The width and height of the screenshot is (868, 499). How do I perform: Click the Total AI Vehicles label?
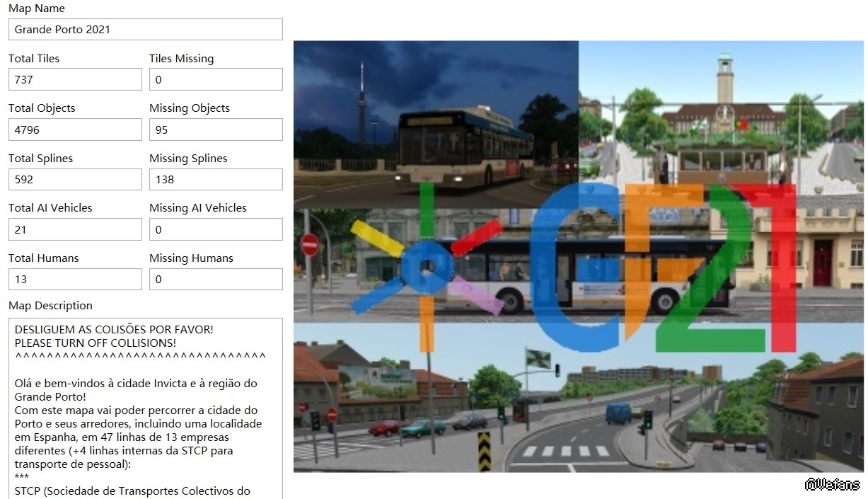click(x=50, y=207)
